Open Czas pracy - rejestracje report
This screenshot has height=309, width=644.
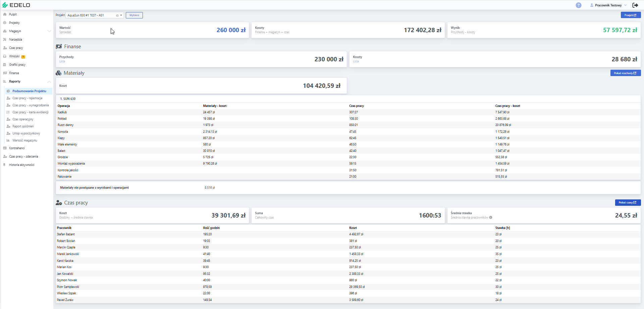27,98
